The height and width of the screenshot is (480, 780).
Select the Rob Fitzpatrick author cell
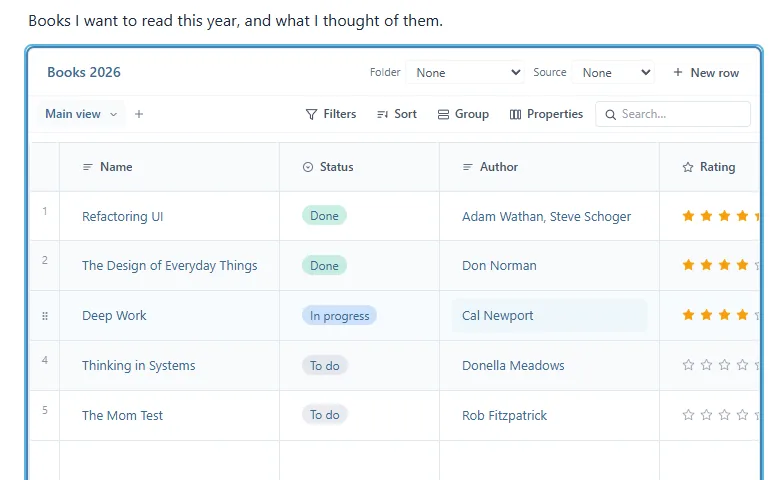coord(549,415)
